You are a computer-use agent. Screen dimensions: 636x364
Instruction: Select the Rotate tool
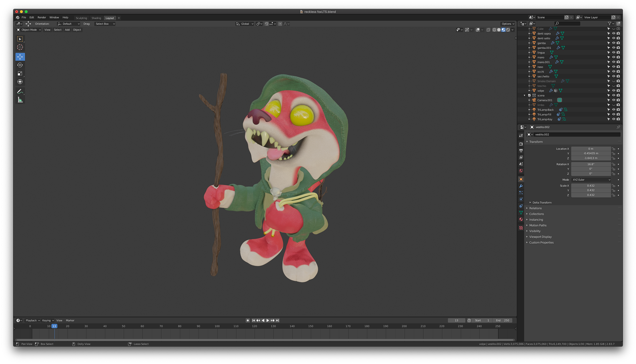[x=20, y=65]
